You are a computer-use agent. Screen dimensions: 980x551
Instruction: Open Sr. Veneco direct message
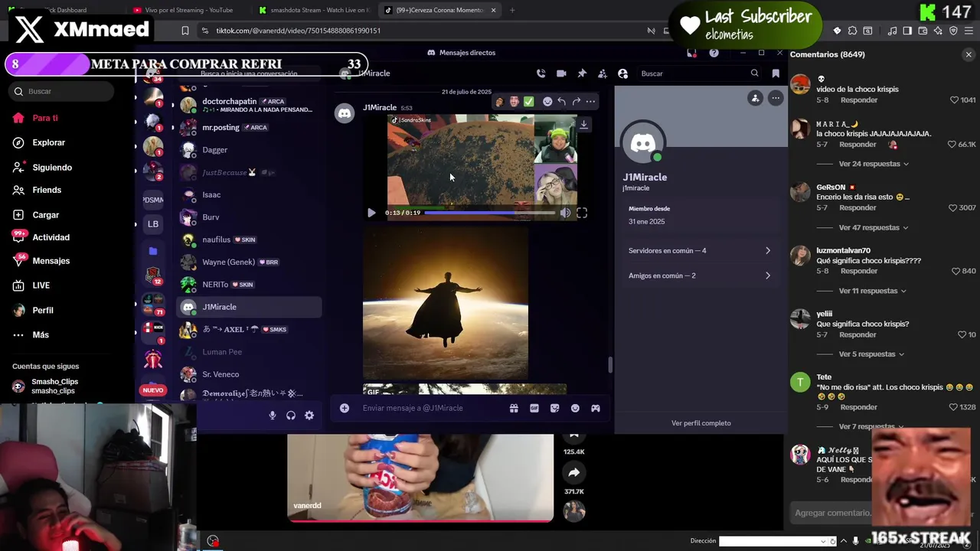click(250, 374)
